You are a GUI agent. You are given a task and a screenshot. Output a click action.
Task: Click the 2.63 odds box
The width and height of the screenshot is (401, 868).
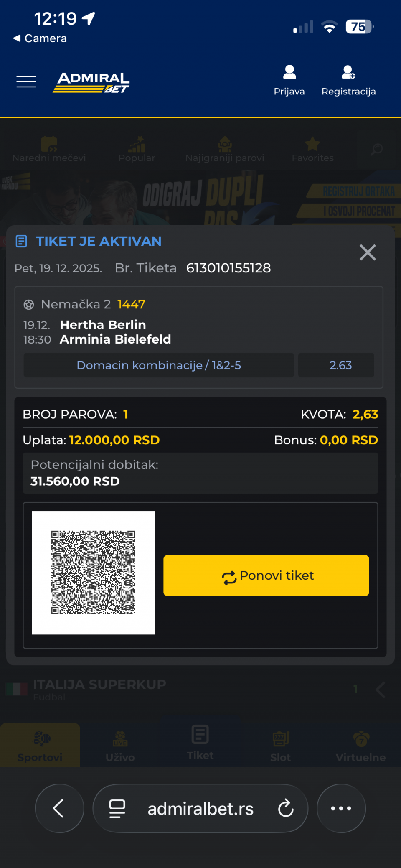(x=340, y=365)
